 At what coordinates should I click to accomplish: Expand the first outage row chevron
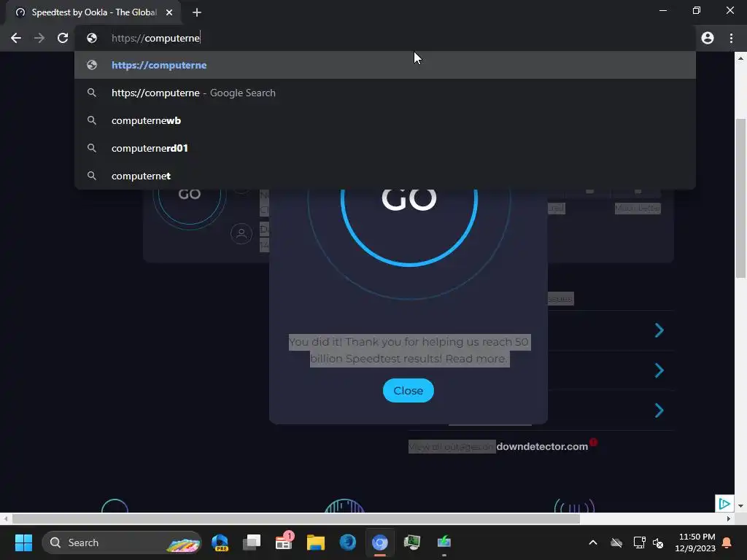[x=659, y=330]
